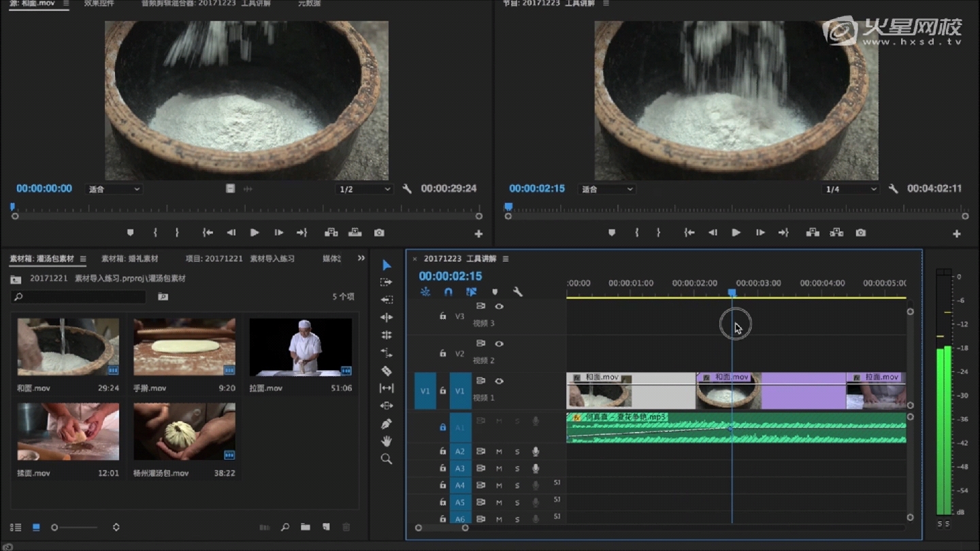Open Timeline display settings wrench
This screenshot has height=551, width=980.
[x=518, y=293]
